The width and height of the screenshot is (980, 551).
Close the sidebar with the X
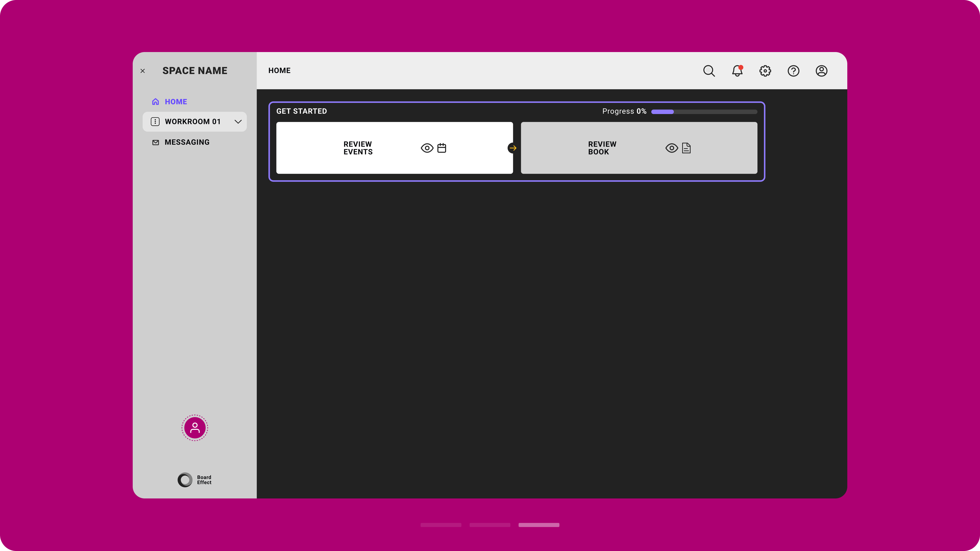click(x=143, y=71)
